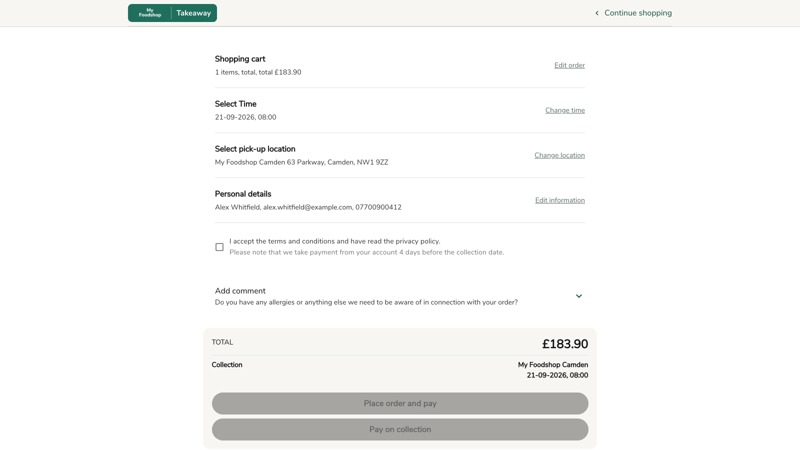Click the selected time 21-09-2026, 08:00

(x=245, y=117)
